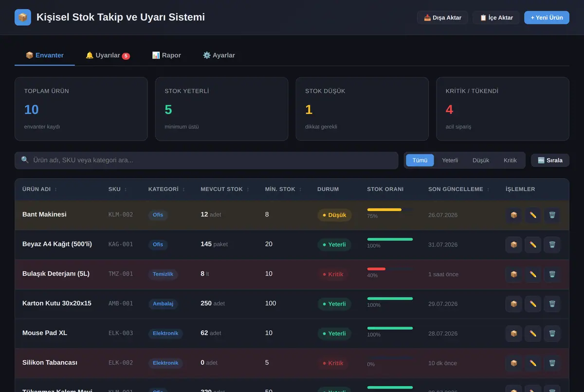Sort by the Kategori column header

[166, 189]
